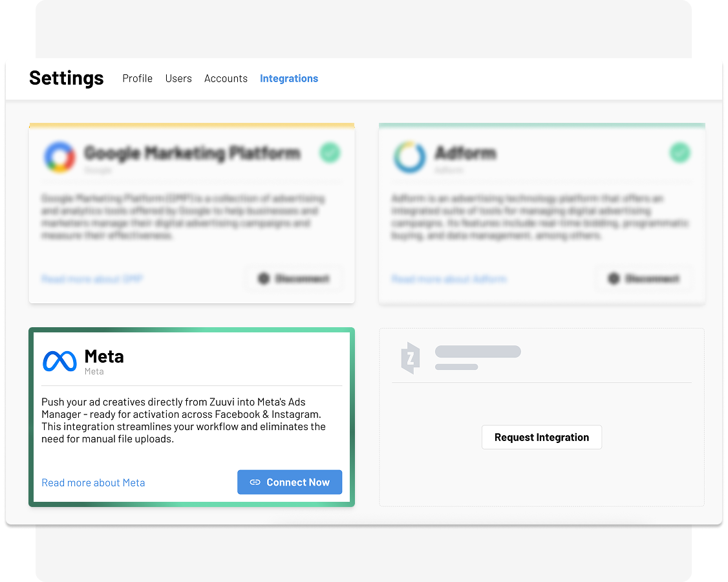Go to the Accounts tab
Screen dimensions: 728x582
tap(226, 78)
